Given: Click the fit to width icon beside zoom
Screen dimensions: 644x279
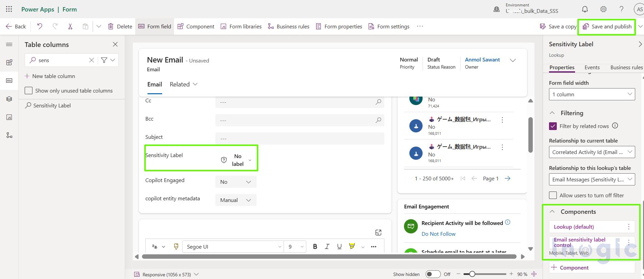Looking at the screenshot, I should pyautogui.click(x=534, y=274).
